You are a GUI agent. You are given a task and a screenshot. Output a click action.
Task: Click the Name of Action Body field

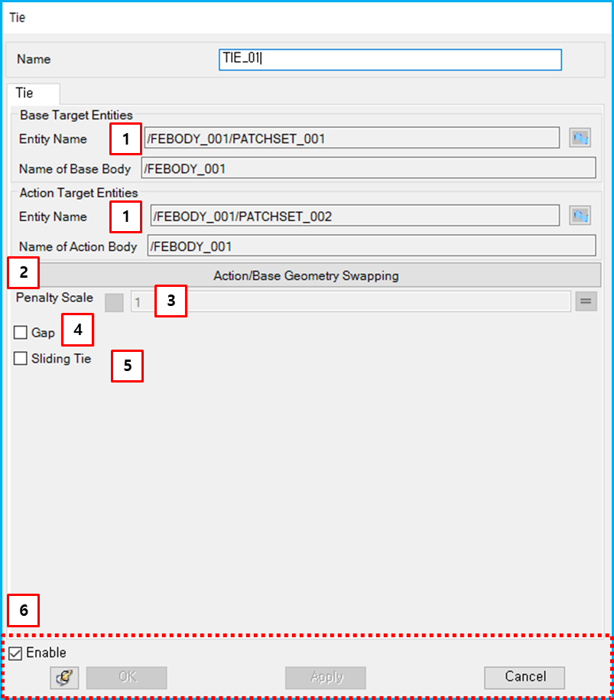coord(371,246)
